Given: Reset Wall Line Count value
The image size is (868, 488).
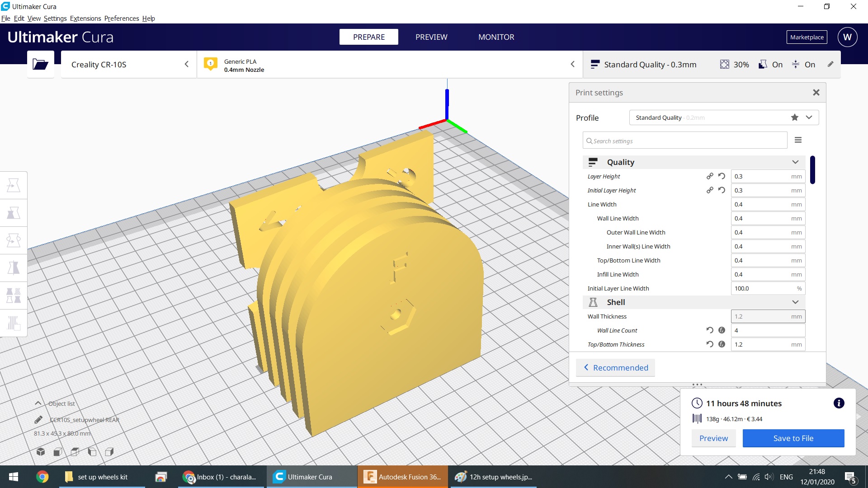Looking at the screenshot, I should coord(710,330).
